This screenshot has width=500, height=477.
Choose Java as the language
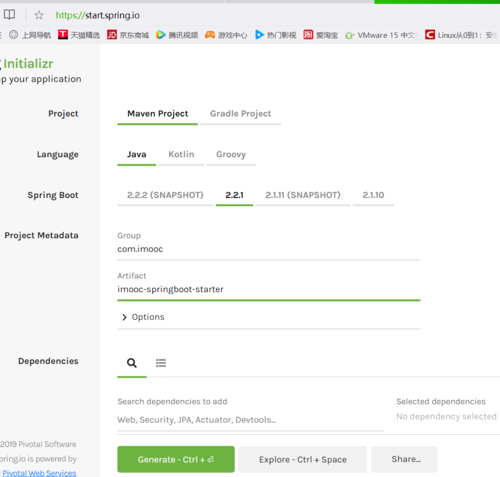coord(137,155)
